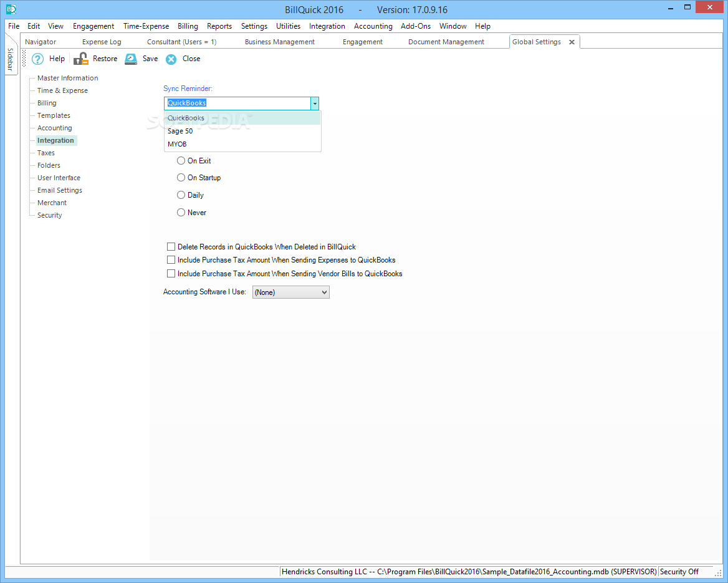This screenshot has height=583, width=728.
Task: Switch to the Consultant (Users = 1) tab
Action: (181, 42)
